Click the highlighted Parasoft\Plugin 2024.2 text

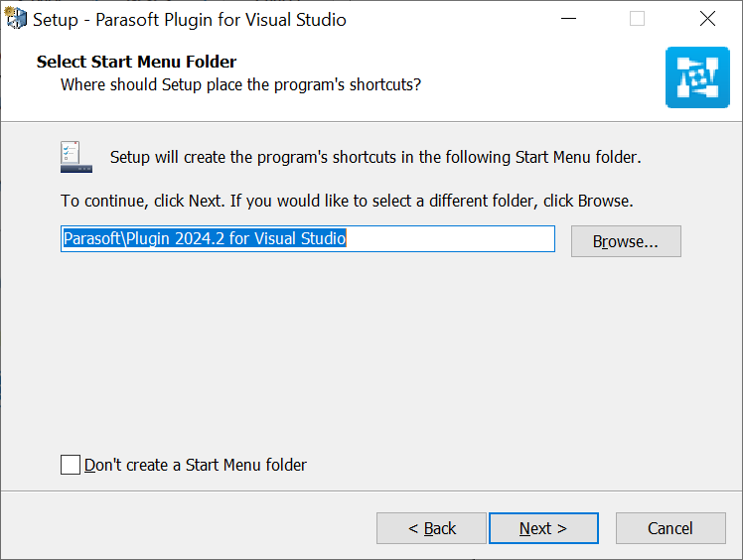205,238
